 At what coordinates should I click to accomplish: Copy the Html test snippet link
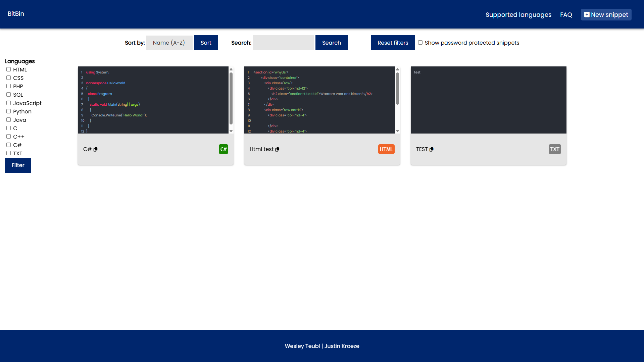277,149
